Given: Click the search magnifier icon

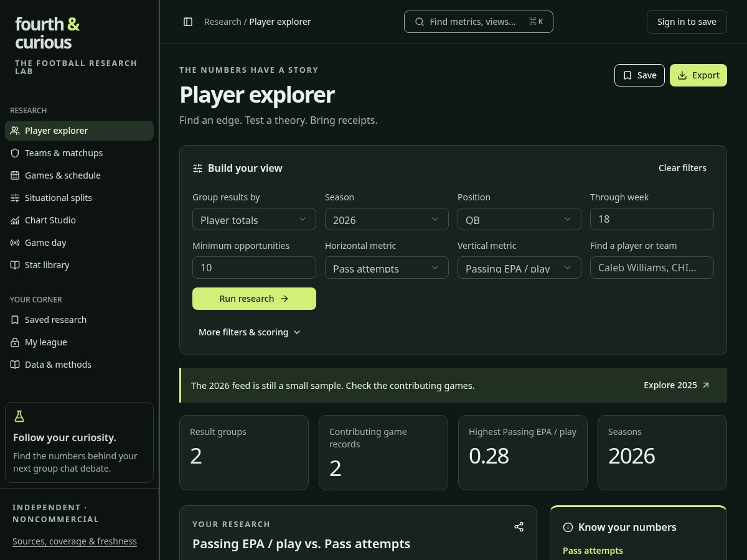Looking at the screenshot, I should (x=420, y=22).
